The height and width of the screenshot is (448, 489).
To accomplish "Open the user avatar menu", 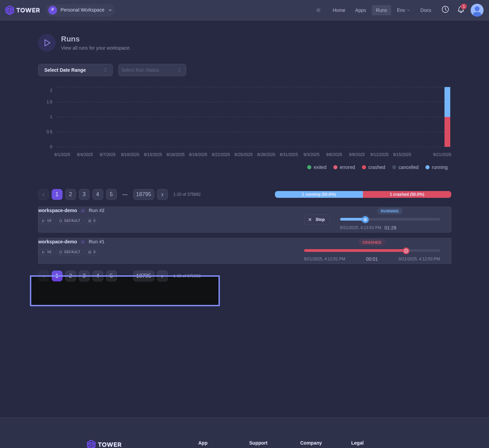I will click(477, 10).
